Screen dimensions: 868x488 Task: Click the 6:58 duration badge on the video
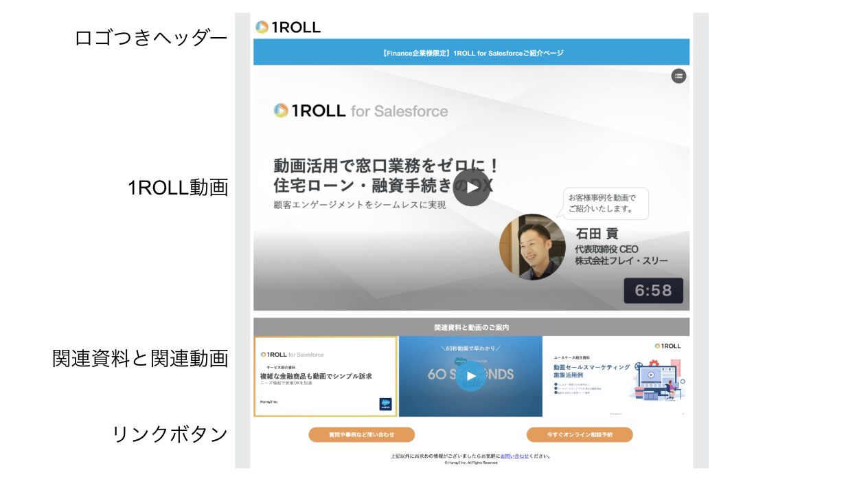(x=653, y=290)
